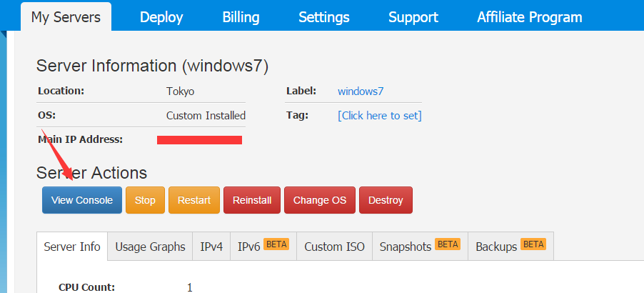
Task: Navigate to Settings in top menu
Action: tap(324, 17)
